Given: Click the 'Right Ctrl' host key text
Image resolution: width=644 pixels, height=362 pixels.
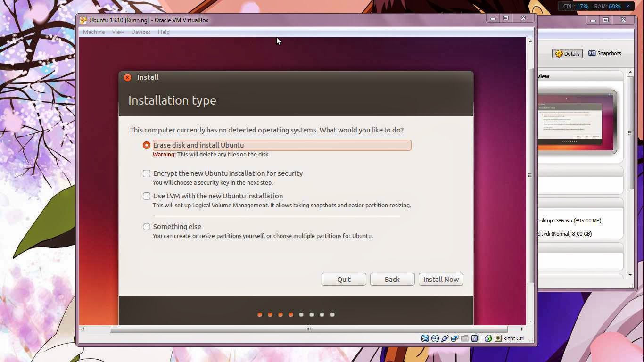Looking at the screenshot, I should (513, 338).
